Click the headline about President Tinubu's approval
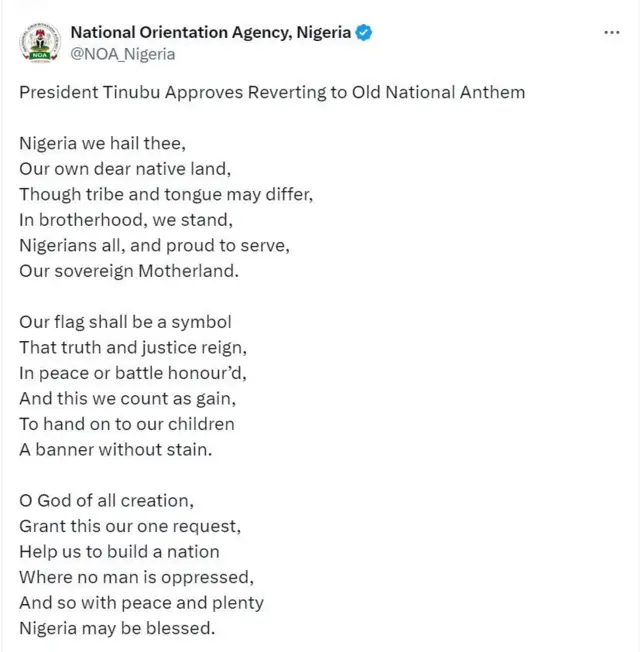 click(272, 93)
